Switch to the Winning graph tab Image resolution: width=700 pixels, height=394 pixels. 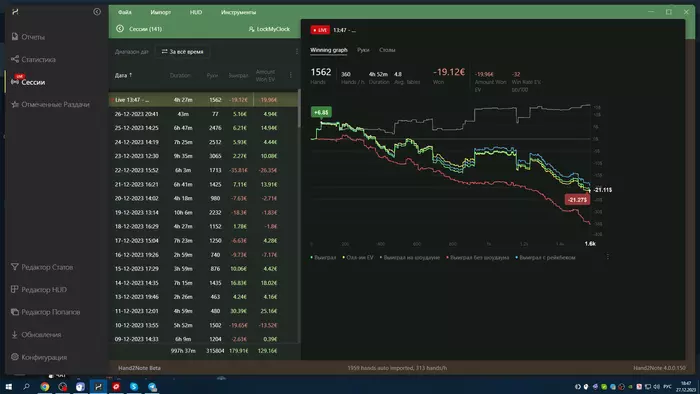tap(329, 50)
